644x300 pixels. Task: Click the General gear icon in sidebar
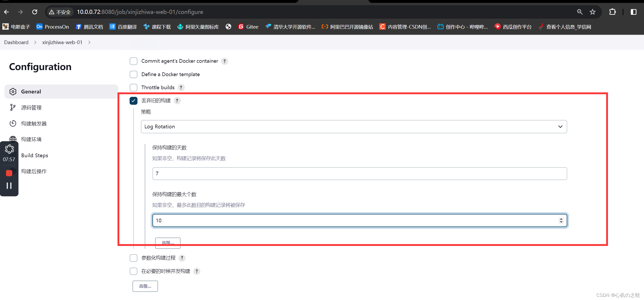click(x=13, y=91)
